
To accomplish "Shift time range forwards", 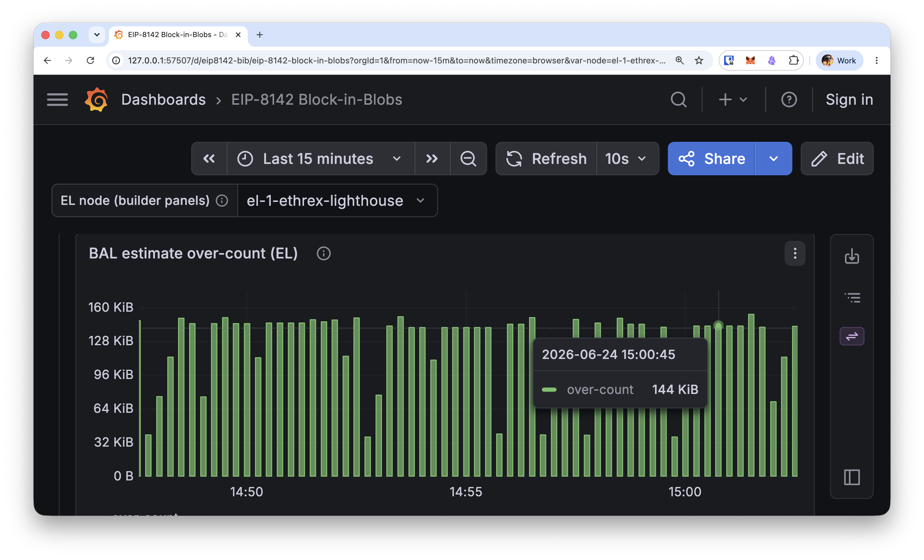I will 432,159.
